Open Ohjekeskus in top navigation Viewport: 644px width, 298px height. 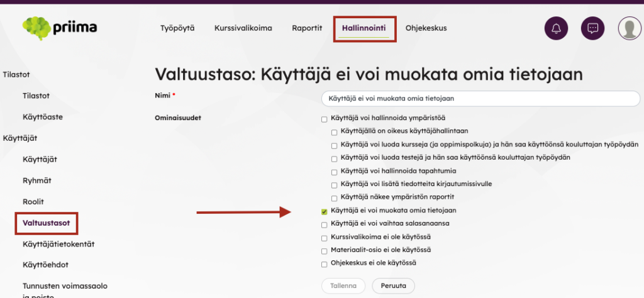tap(426, 28)
